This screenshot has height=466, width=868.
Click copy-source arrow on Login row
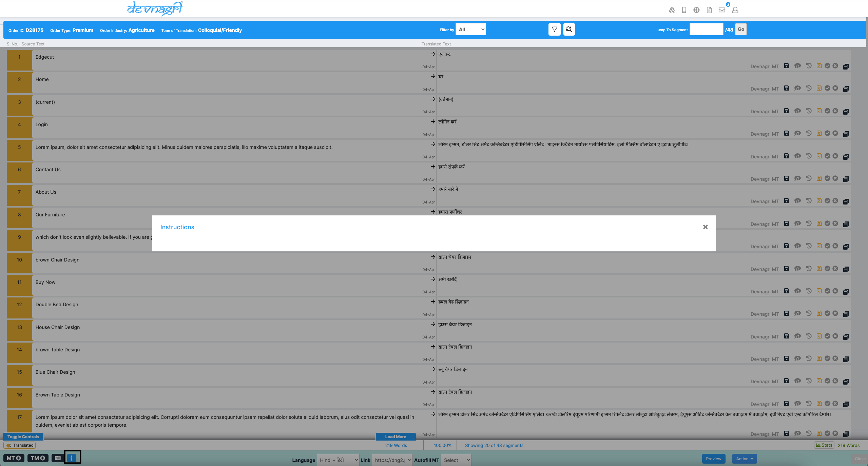coord(433,121)
